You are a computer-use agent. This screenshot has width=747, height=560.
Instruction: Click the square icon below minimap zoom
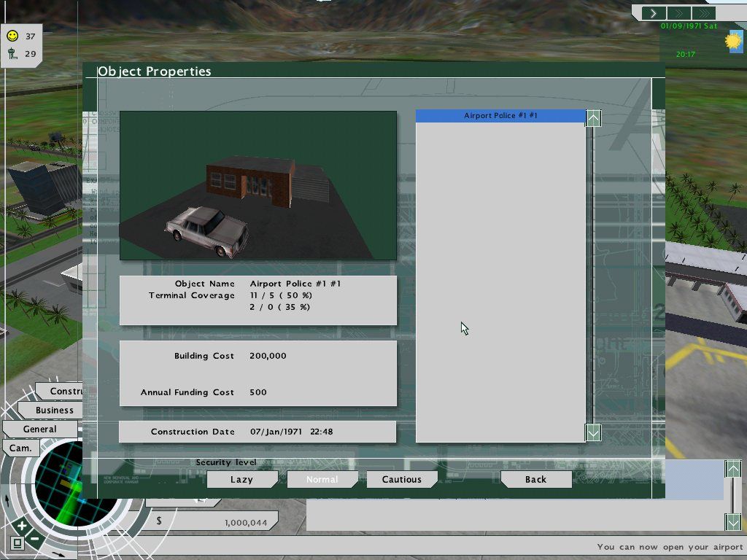click(18, 543)
